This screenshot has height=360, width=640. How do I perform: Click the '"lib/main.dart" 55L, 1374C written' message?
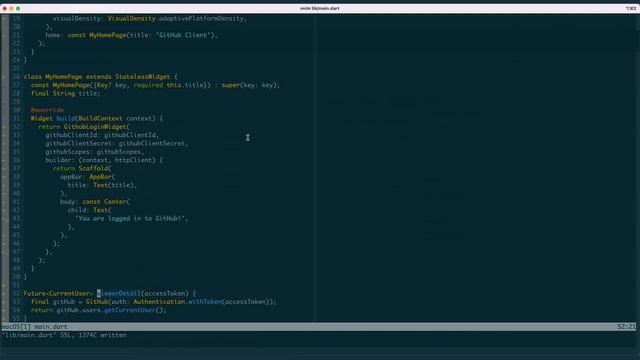coord(64,335)
